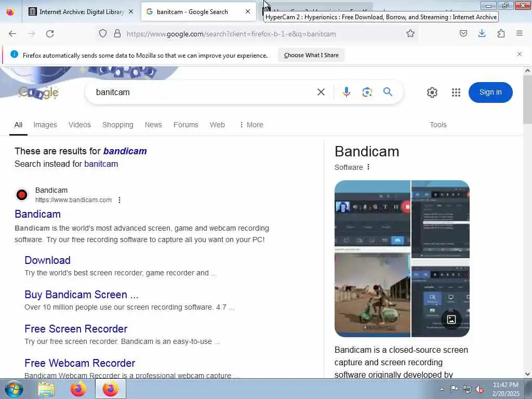Screen dimensions: 532x399
Task: Select the Videos results tab
Action: coord(79,125)
